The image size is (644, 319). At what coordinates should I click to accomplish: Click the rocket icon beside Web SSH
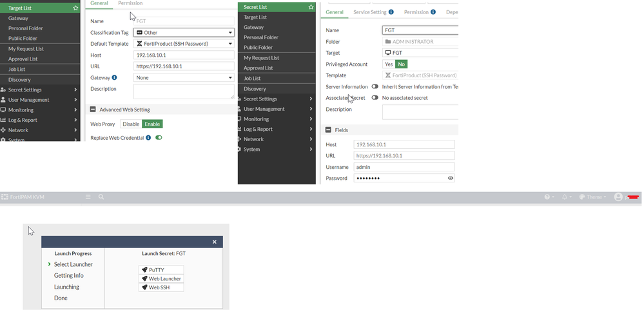click(144, 287)
